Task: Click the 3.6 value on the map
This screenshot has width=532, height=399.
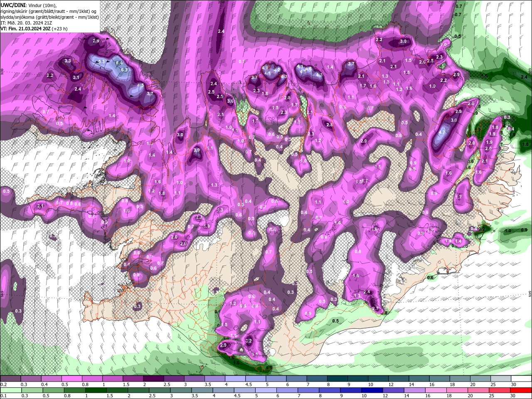Action: click(230, 101)
